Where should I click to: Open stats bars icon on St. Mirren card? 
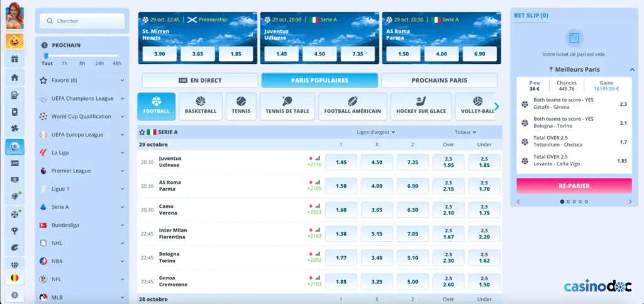point(250,35)
